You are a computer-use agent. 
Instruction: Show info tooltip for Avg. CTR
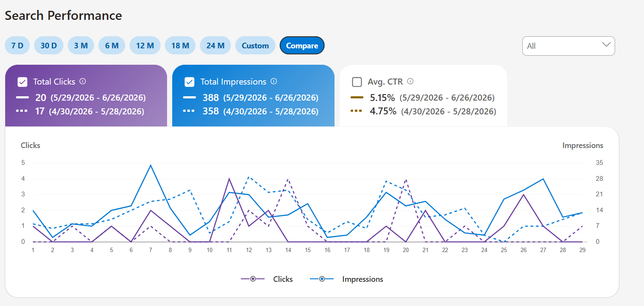410,81
